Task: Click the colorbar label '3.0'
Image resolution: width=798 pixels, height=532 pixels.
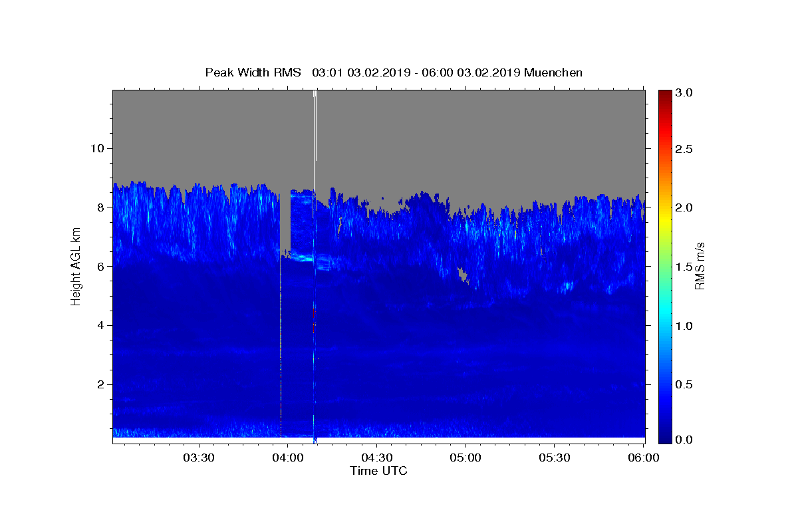Action: [684, 92]
